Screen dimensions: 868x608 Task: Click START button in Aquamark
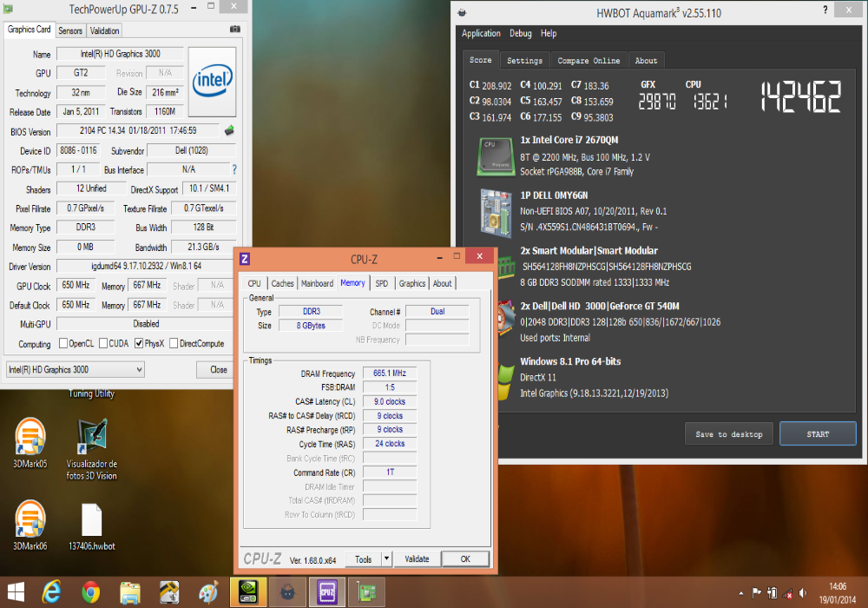coord(818,434)
